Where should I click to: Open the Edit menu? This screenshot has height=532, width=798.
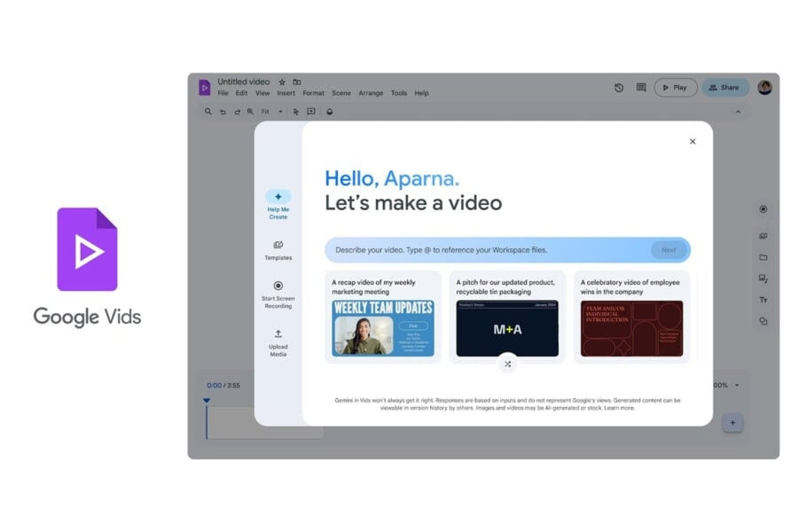241,93
